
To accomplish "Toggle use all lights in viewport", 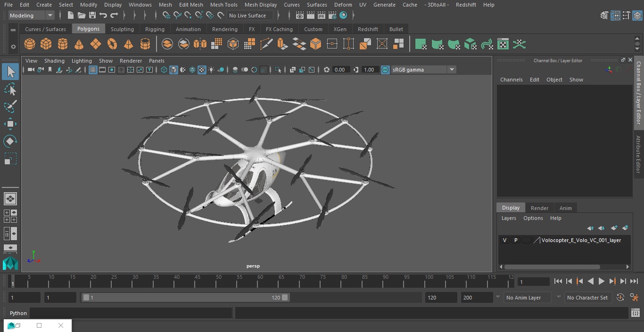I will point(211,70).
